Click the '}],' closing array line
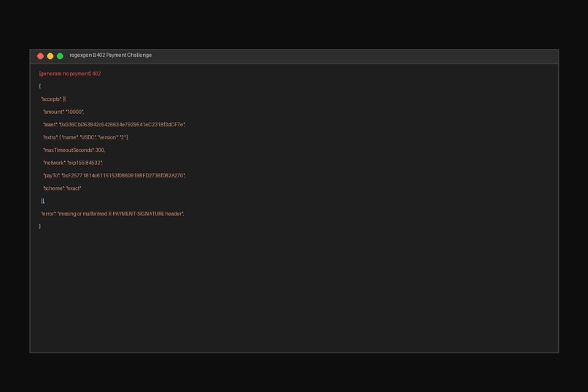Viewport: 588px width, 392px height. tap(43, 201)
